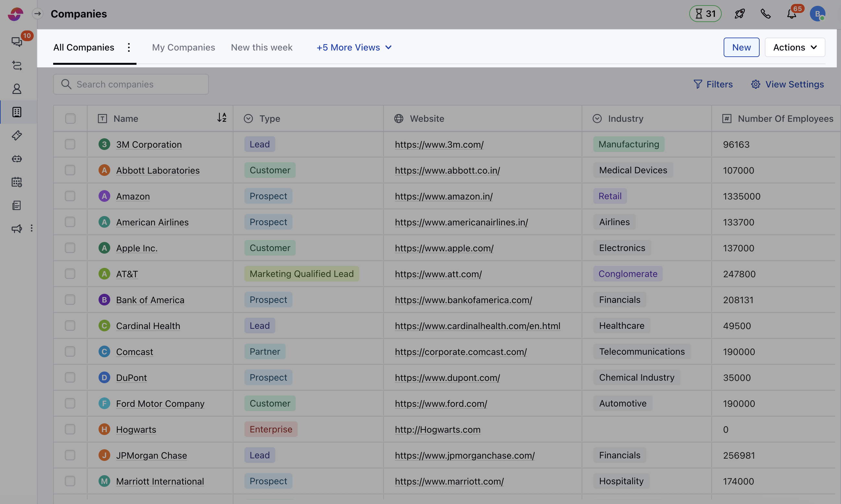Click the New company button
This screenshot has height=504, width=841.
[x=741, y=47]
